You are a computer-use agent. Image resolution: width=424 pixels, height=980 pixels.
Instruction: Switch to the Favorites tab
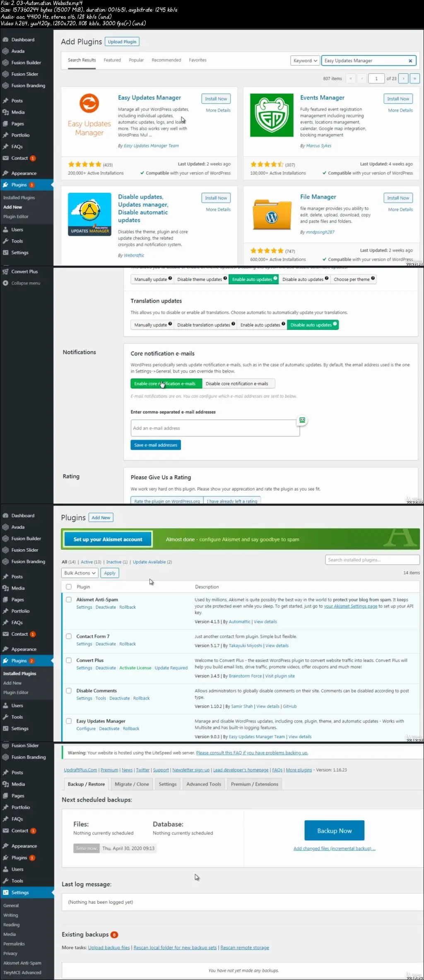pos(198,60)
